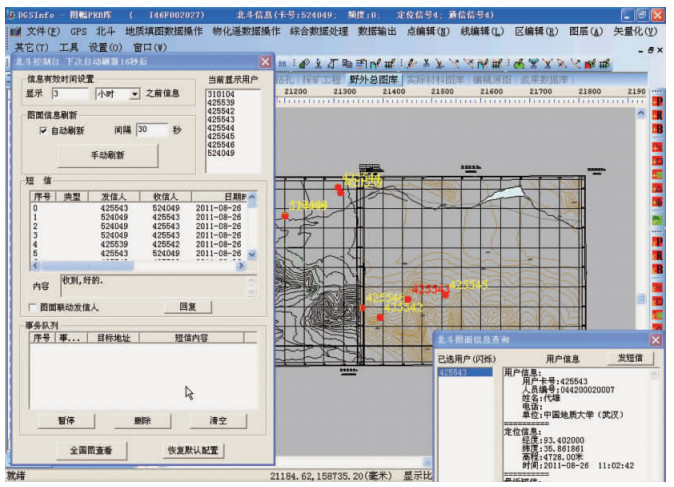Click the lower R icon in right sidebar

point(658,256)
